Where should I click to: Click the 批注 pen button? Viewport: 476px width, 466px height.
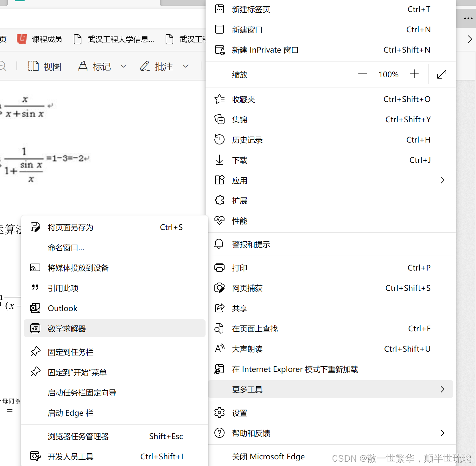156,66
